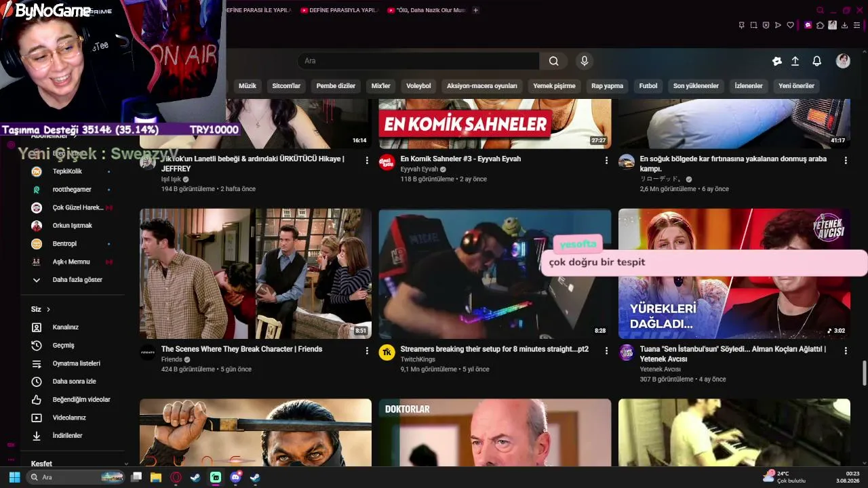Click the TwitchKings channel avatar
Screen dimensions: 868x488
click(387, 352)
